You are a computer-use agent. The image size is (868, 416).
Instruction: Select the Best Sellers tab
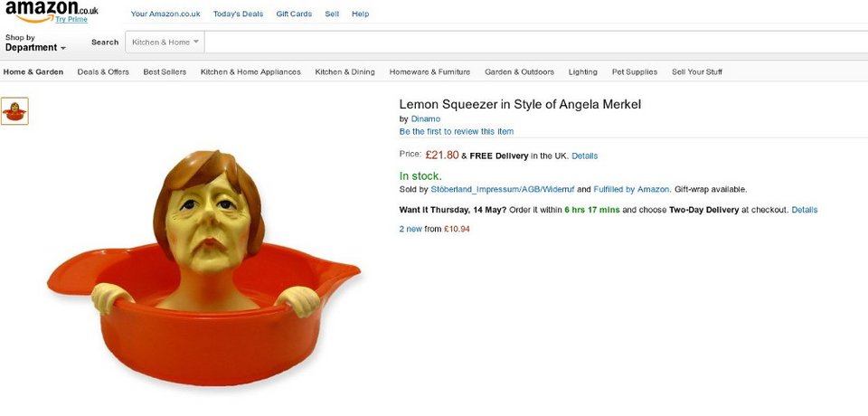(165, 72)
